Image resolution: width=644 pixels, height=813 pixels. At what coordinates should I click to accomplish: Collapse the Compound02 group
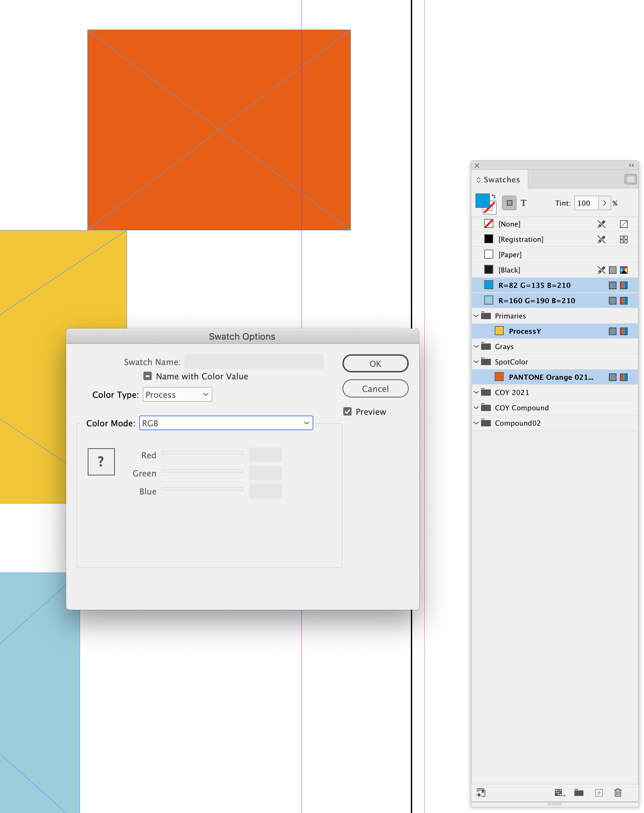pyautogui.click(x=476, y=423)
